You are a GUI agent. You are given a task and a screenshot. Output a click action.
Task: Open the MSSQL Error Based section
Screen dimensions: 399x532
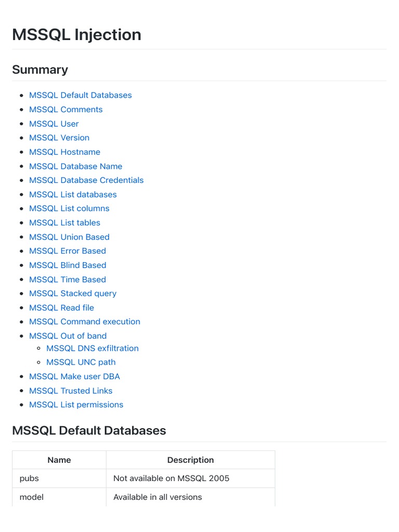coord(68,251)
